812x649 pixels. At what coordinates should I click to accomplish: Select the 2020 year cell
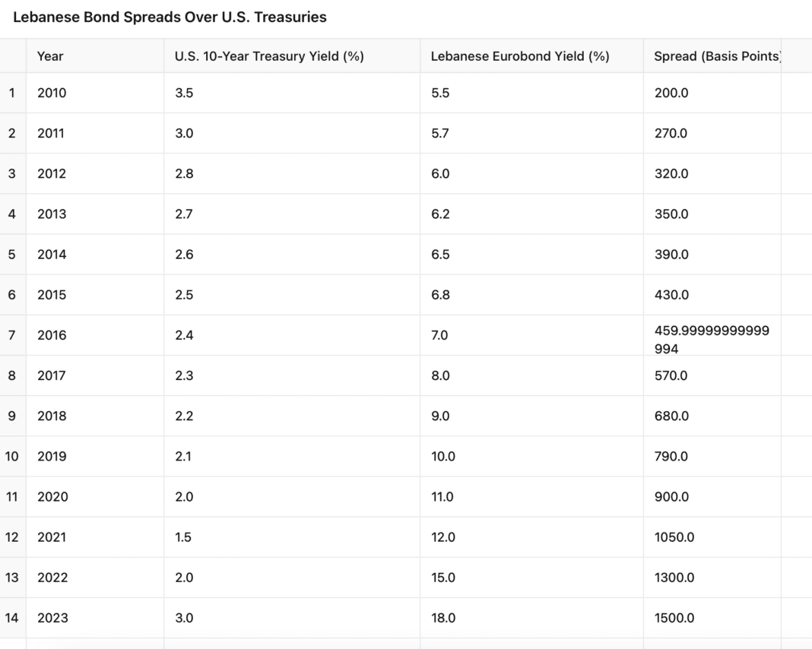[52, 497]
